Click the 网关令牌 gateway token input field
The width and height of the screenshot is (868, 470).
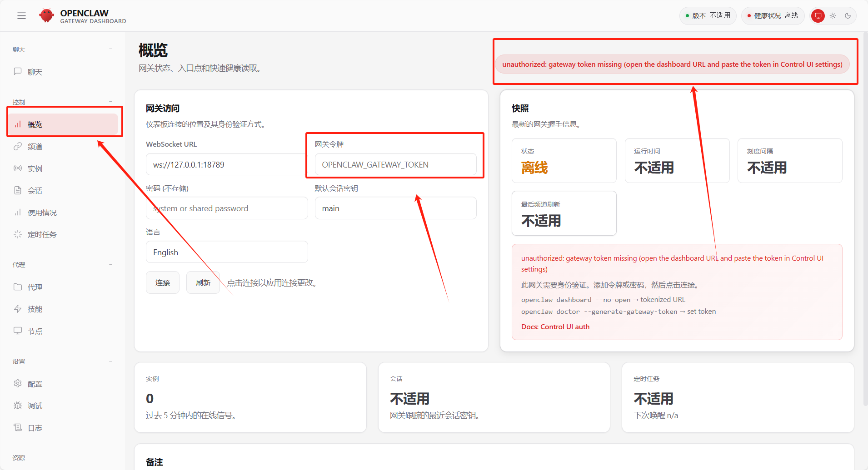395,164
